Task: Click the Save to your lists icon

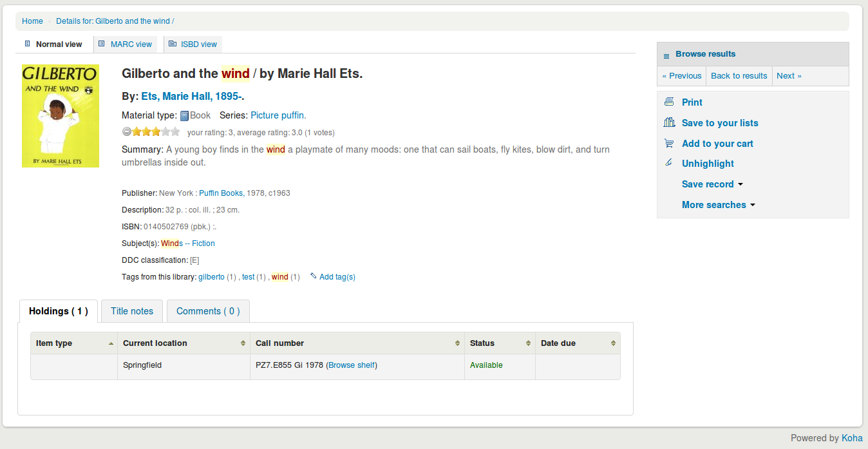Action: [669, 122]
